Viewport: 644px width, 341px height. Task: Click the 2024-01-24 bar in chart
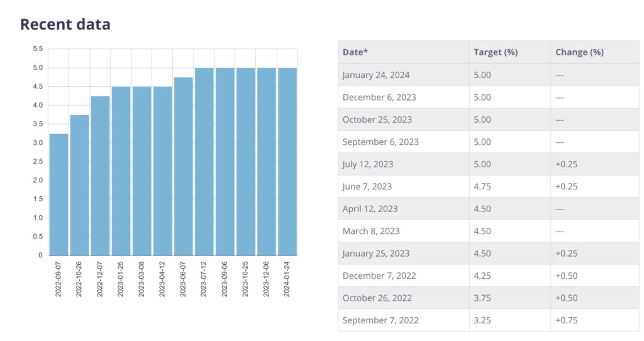[287, 162]
